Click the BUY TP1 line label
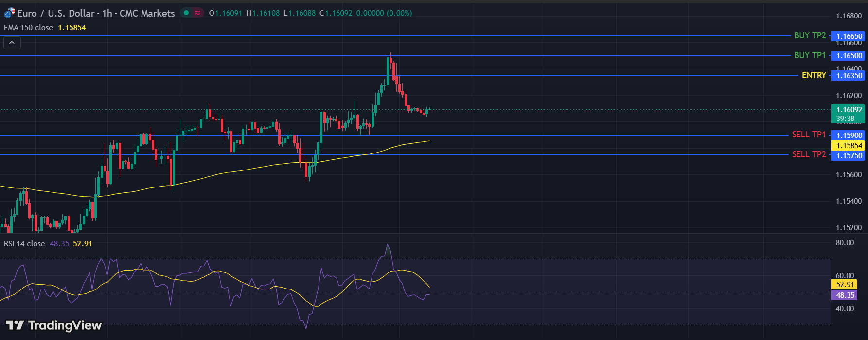The width and height of the screenshot is (868, 340). coord(810,55)
